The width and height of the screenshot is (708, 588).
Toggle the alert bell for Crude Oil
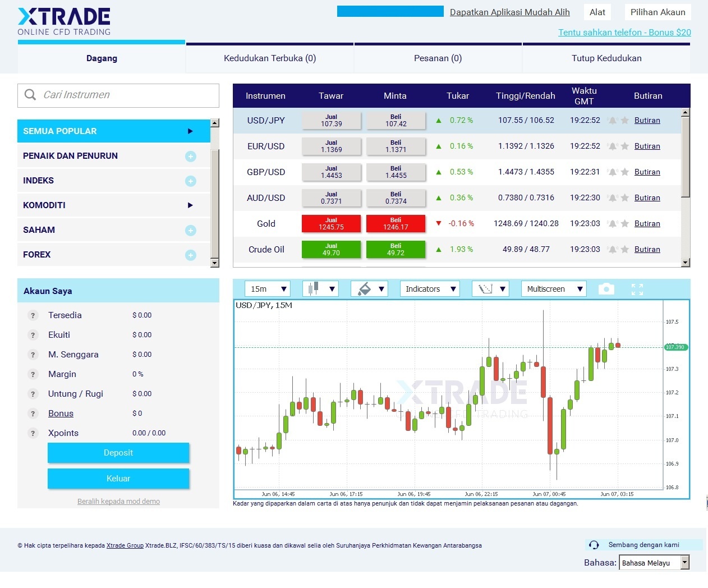(x=612, y=249)
